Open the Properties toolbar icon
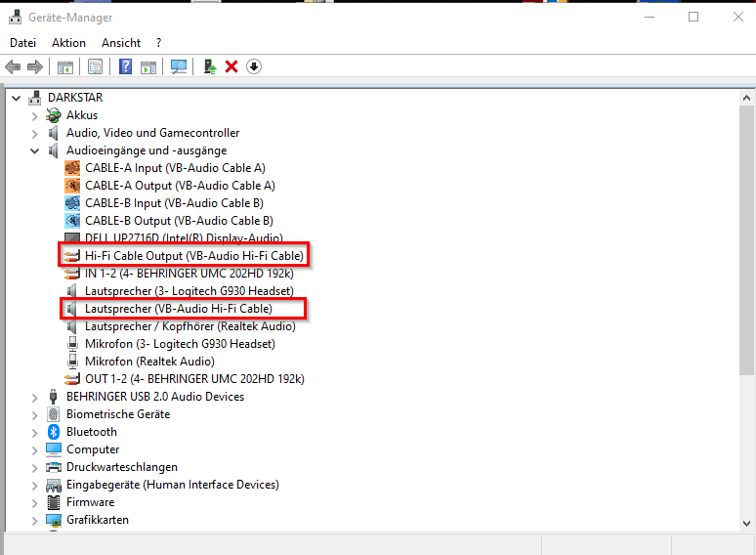 [x=95, y=66]
